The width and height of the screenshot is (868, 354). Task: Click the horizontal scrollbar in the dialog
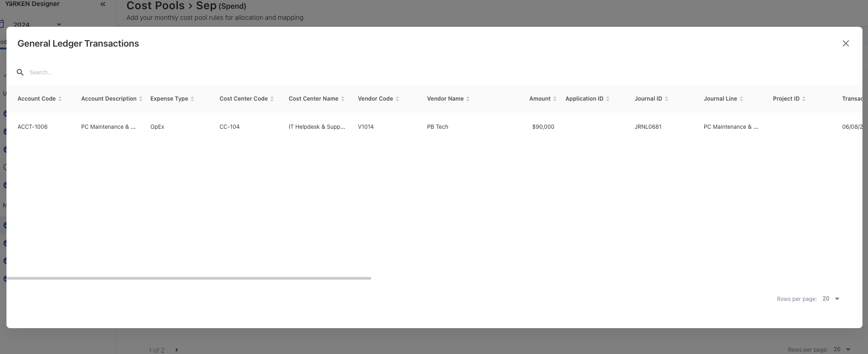(x=189, y=278)
